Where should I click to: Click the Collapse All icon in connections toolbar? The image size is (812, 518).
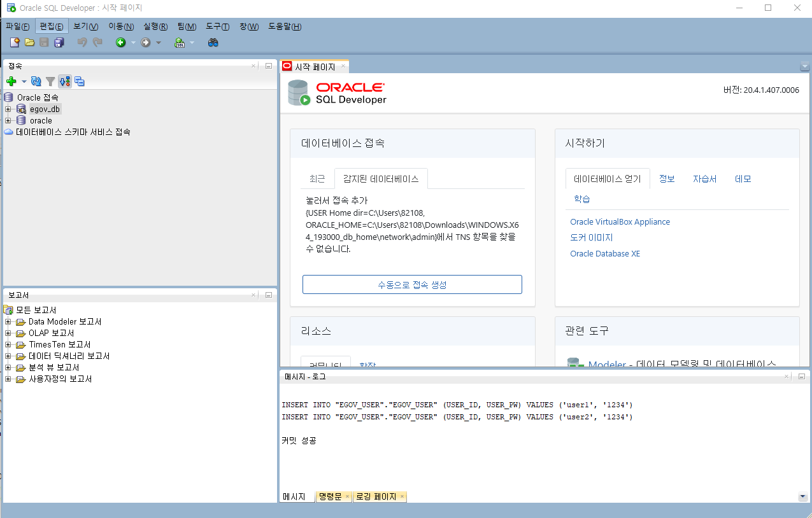pos(80,81)
